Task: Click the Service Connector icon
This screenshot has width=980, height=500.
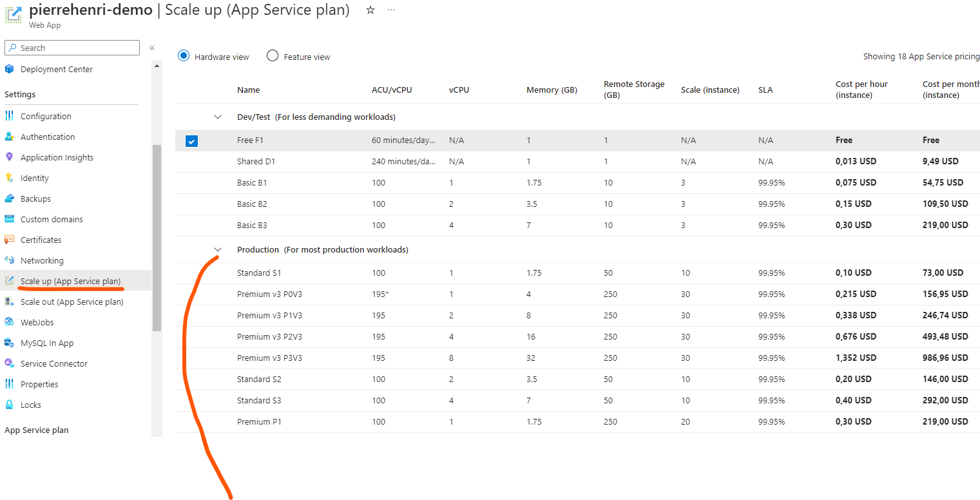Action: (x=9, y=363)
